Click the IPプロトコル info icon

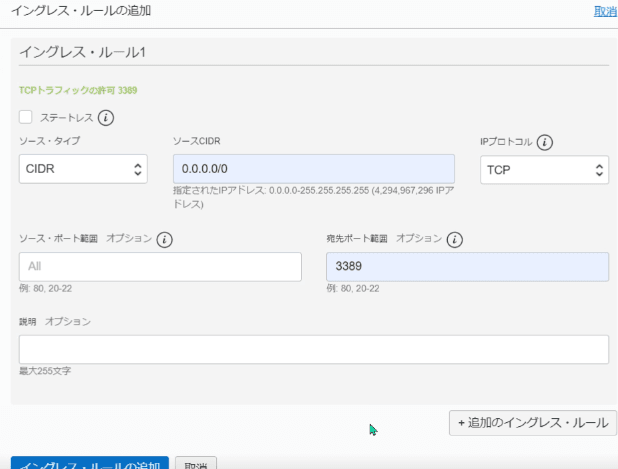(546, 141)
